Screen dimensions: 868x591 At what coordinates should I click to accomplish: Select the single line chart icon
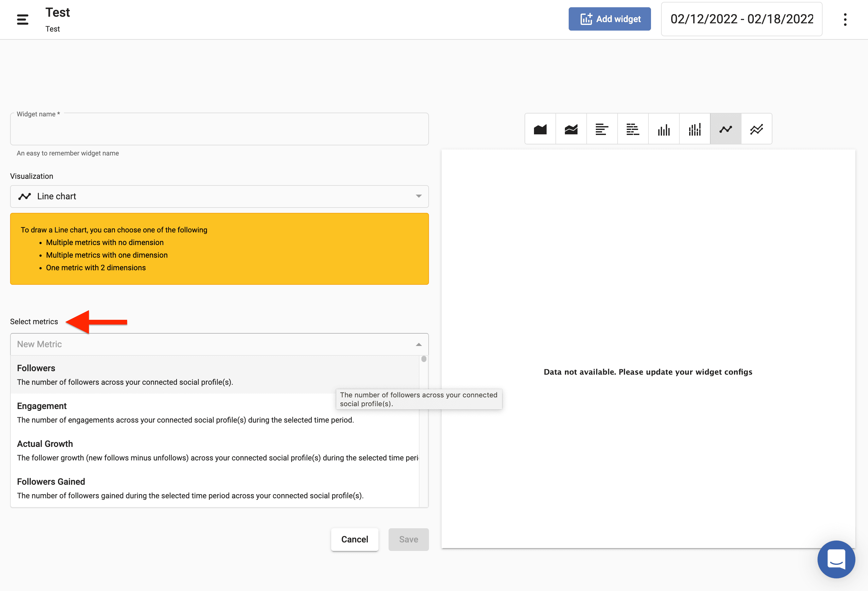pyautogui.click(x=725, y=129)
